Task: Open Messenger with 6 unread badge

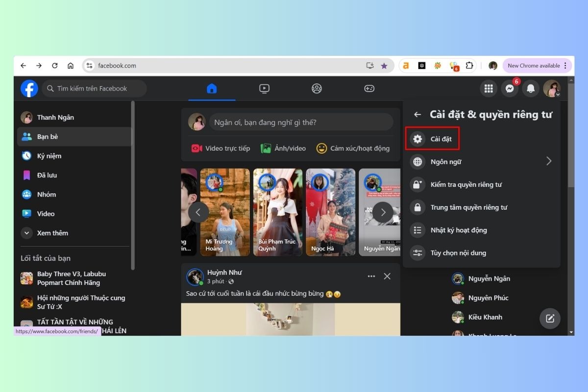Action: pyautogui.click(x=510, y=89)
